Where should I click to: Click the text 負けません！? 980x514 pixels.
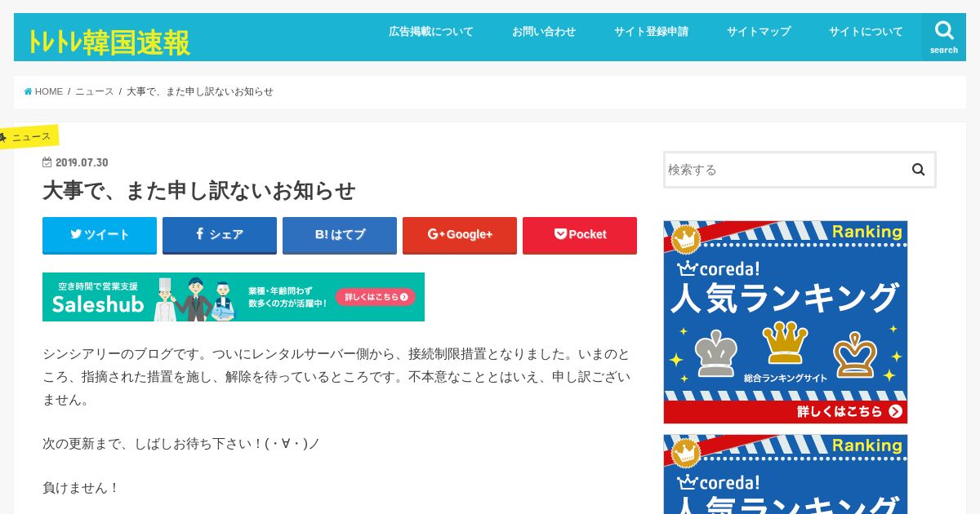point(82,488)
